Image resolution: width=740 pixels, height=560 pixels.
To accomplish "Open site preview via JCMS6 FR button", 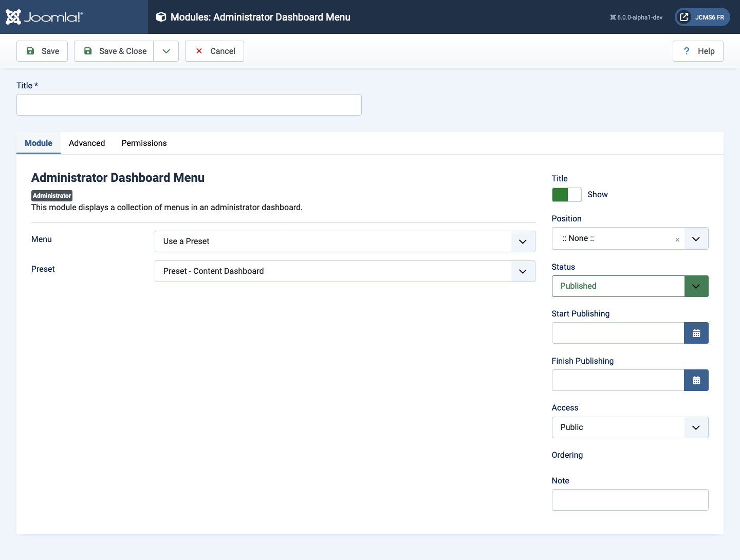I will point(702,17).
